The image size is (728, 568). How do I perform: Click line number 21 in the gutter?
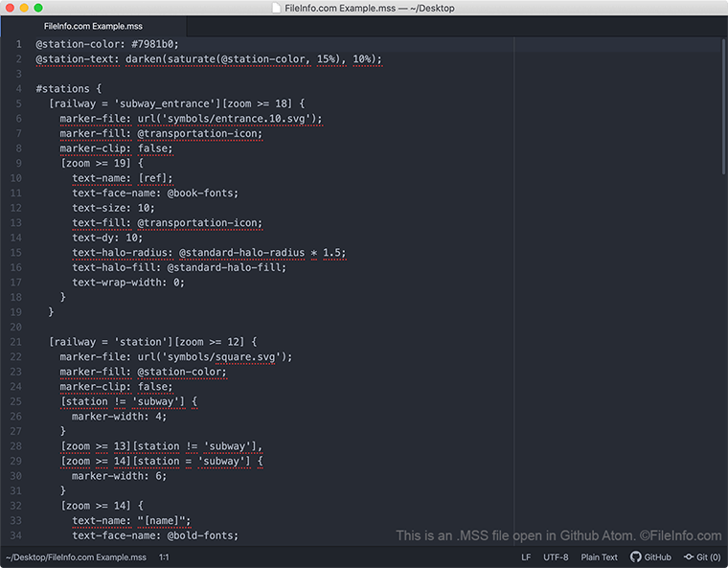pyautogui.click(x=15, y=341)
